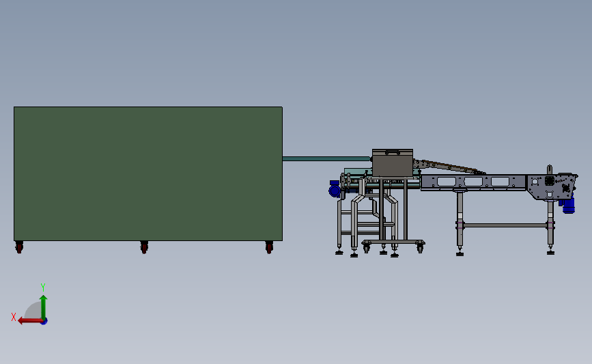Select the teal bar joining cabinet and gray box
592x364 pixels.
(327, 159)
